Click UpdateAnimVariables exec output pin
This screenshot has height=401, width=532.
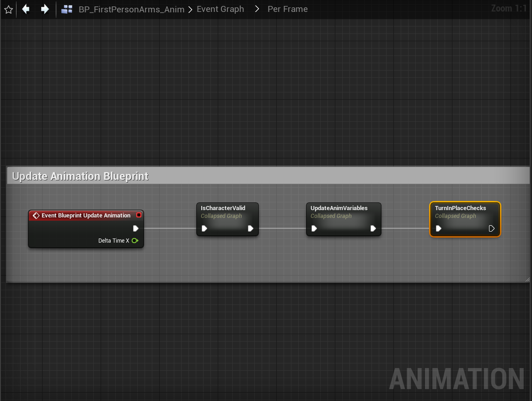[373, 228]
